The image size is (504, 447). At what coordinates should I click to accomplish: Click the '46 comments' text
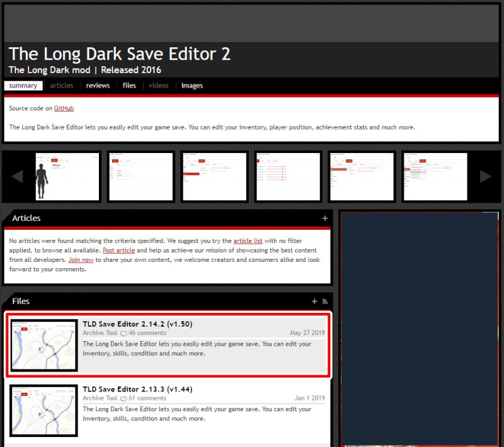147,333
